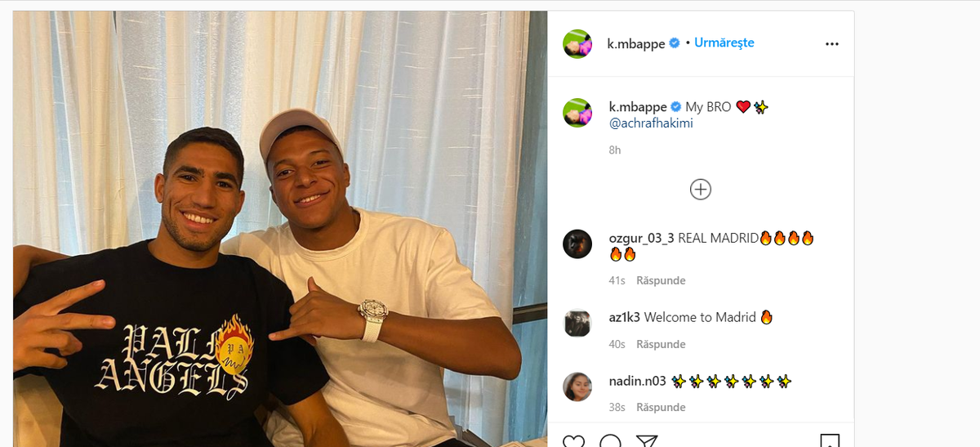This screenshot has width=980, height=447.
Task: Open the @achrafhakimi mention link
Action: (x=651, y=123)
